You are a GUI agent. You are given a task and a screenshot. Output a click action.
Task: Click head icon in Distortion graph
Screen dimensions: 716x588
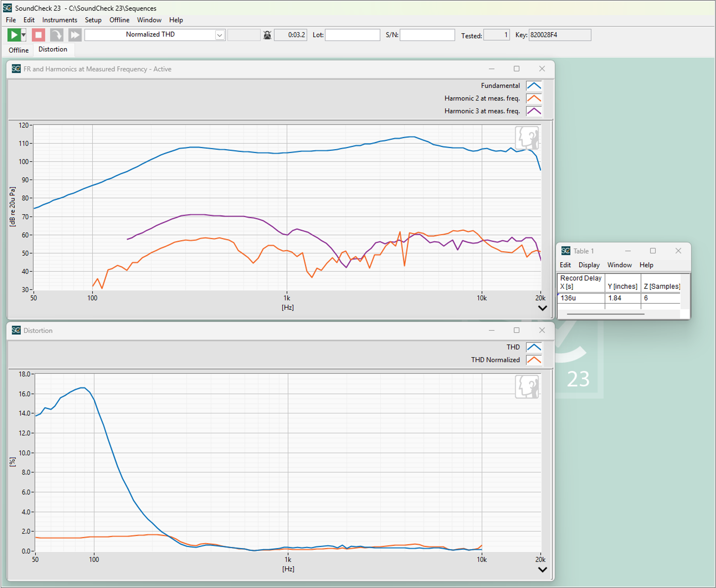[x=527, y=386]
